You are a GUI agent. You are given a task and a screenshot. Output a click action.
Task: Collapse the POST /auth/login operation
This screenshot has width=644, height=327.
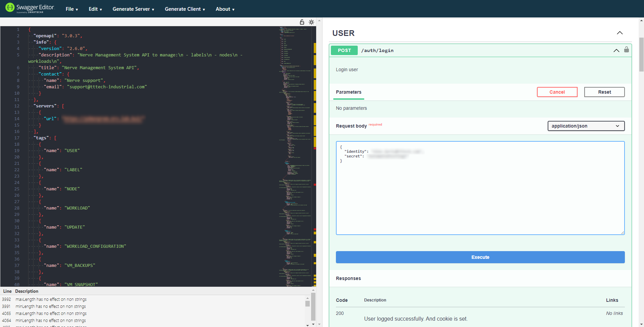click(616, 50)
